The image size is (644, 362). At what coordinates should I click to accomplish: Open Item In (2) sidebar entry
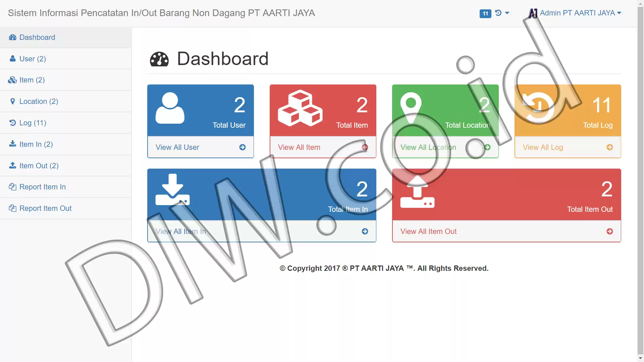(x=65, y=144)
